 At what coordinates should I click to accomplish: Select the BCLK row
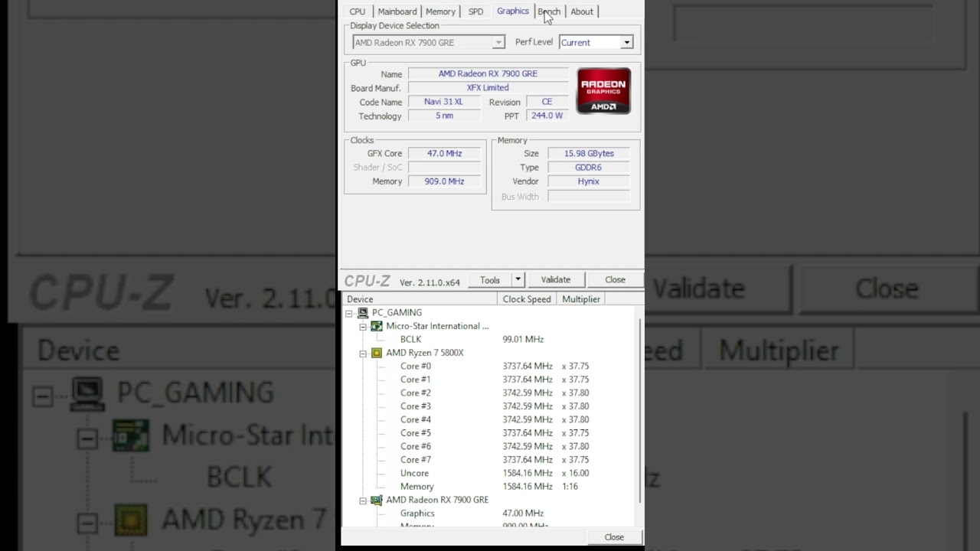pyautogui.click(x=490, y=339)
